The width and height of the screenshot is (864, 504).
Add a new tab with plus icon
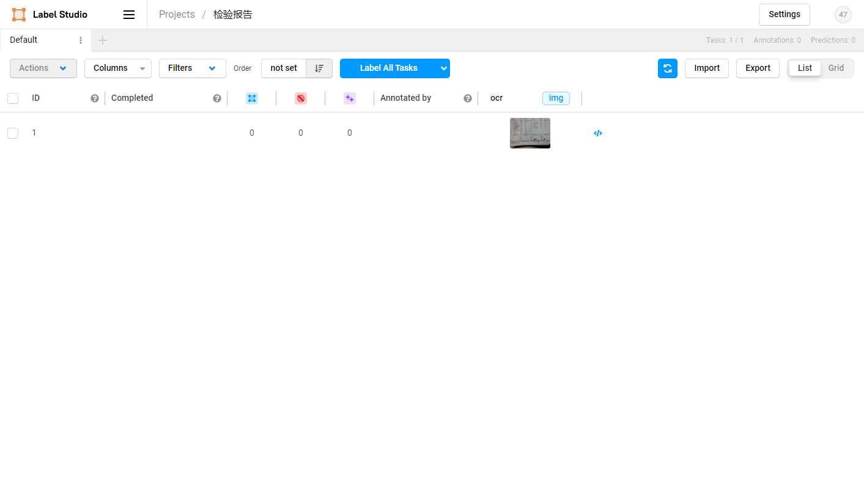pos(103,40)
